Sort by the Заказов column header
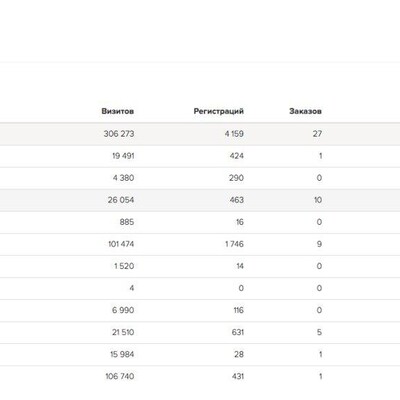 (305, 111)
